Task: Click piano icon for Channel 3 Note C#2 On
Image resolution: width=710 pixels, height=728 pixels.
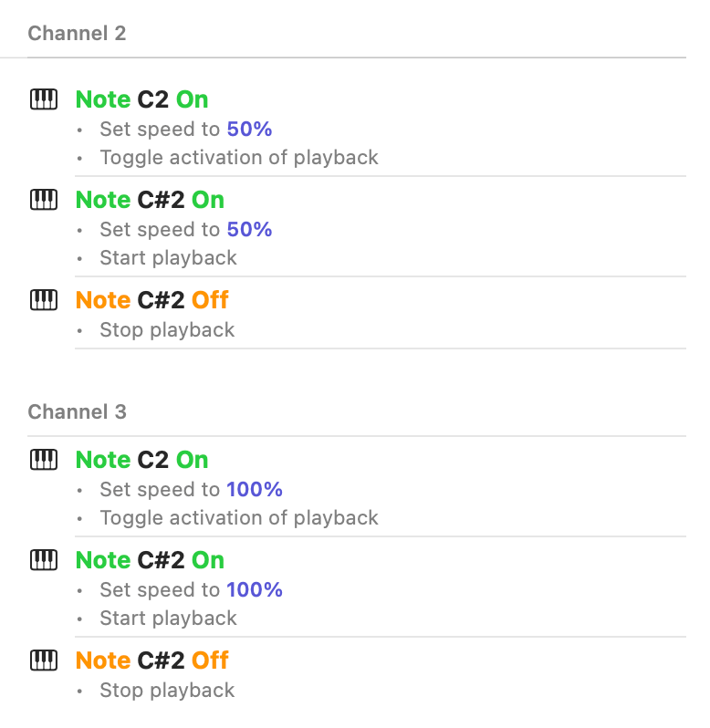Action: pyautogui.click(x=44, y=560)
